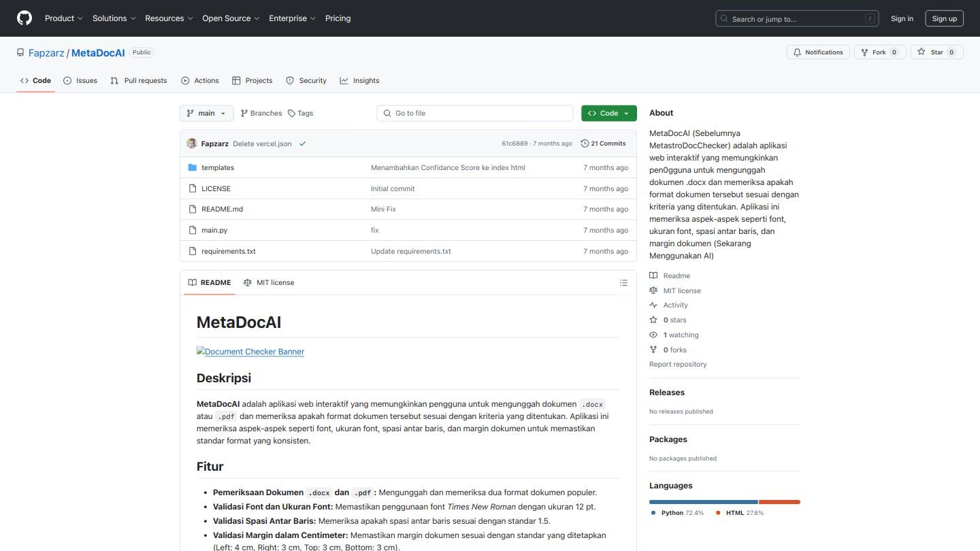Focus the Go to file field

[475, 113]
